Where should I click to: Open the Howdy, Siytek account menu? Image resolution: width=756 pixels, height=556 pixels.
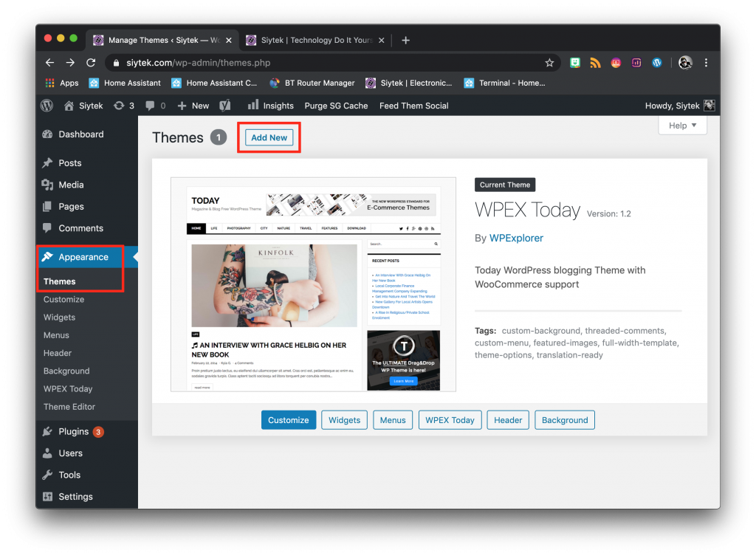680,106
